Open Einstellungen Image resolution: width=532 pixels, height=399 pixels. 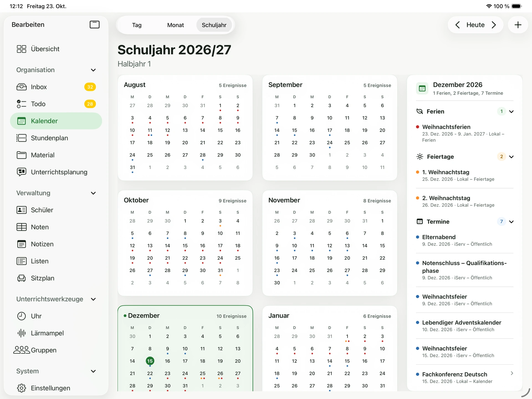[x=56, y=388]
